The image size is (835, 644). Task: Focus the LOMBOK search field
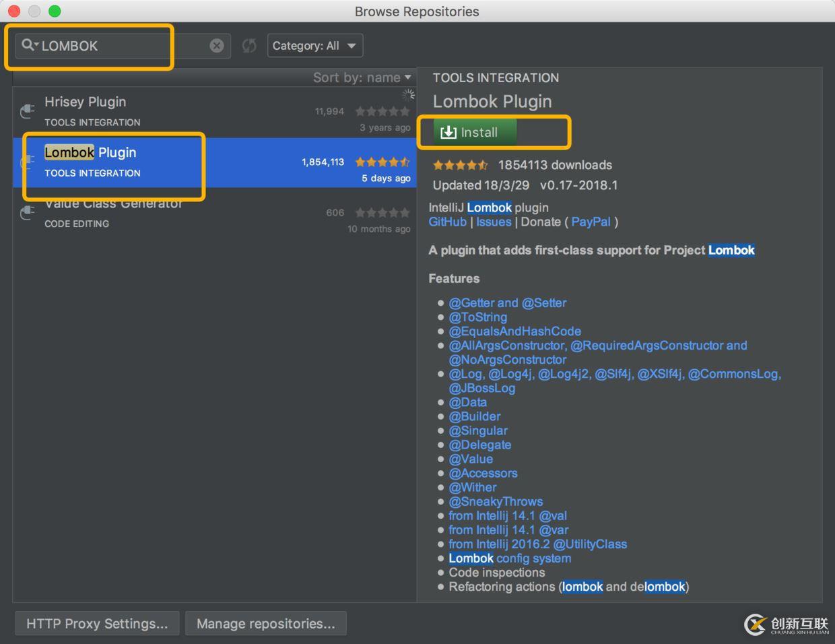click(x=123, y=45)
